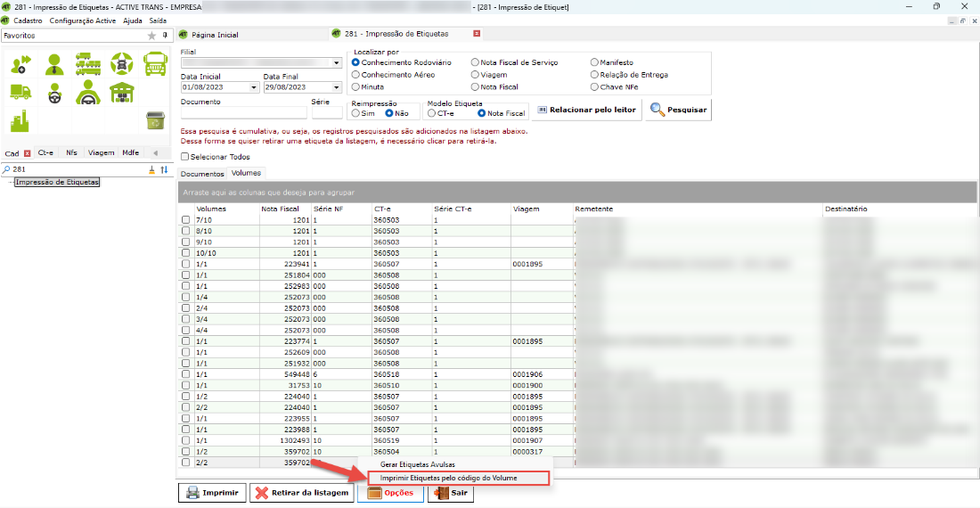The image size is (980, 508).
Task: Close the Cad tab with red X
Action: 27,153
